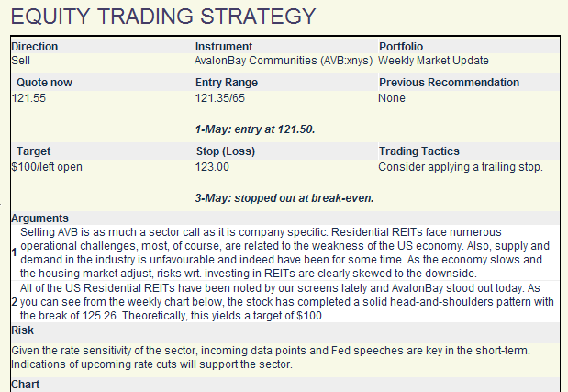
Task: Select the 123.00 stop loss value
Action: [x=213, y=167]
